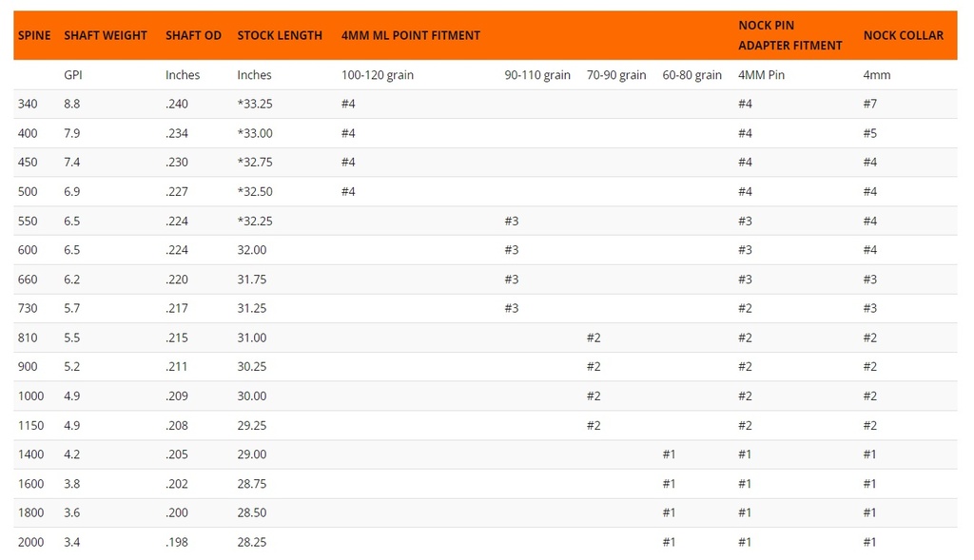This screenshot has width=974, height=560.
Task: Click the 90-110 grain subheading
Action: pyautogui.click(x=537, y=75)
